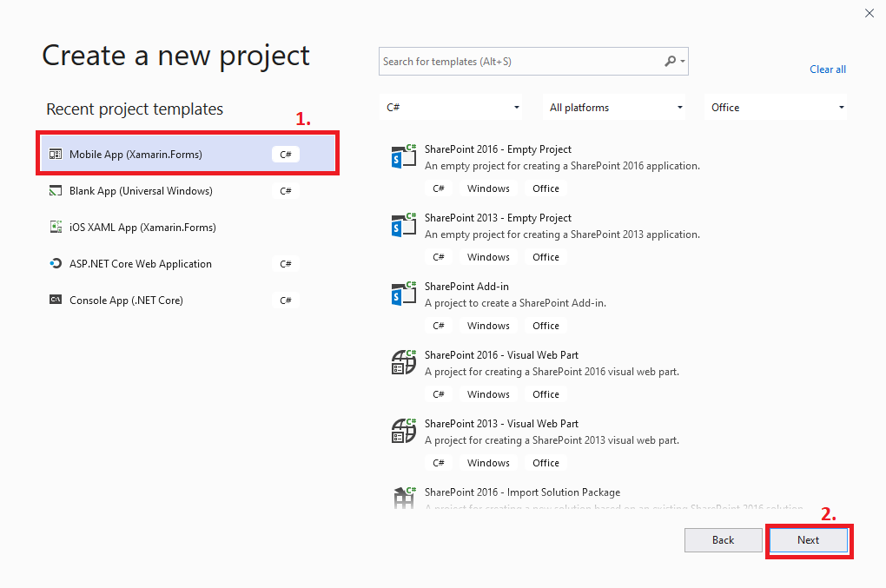The image size is (886, 588).
Task: Click the Back button
Action: click(723, 539)
